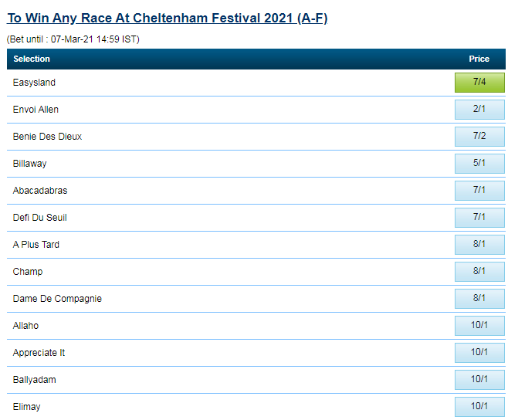Click the Easysland selection name
508x420 pixels.
click(34, 83)
